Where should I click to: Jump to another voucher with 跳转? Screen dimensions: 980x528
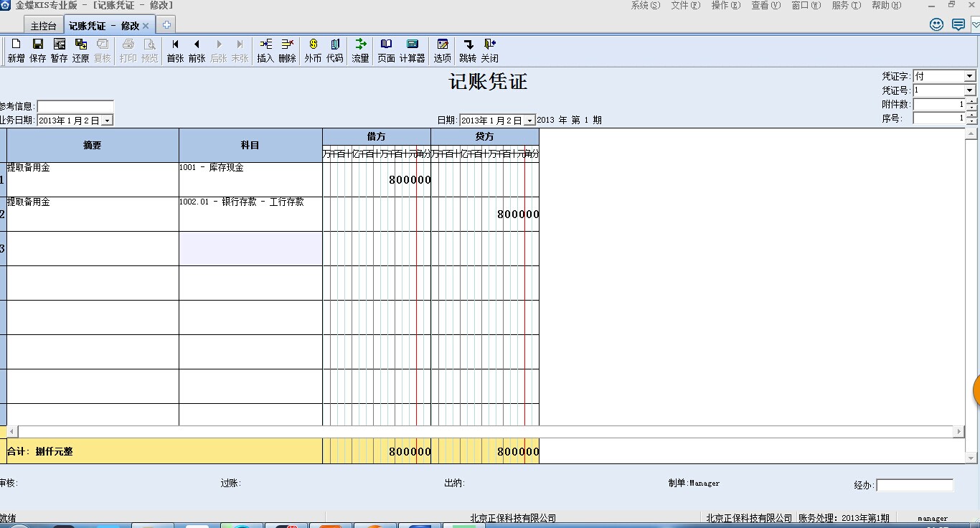click(x=468, y=49)
